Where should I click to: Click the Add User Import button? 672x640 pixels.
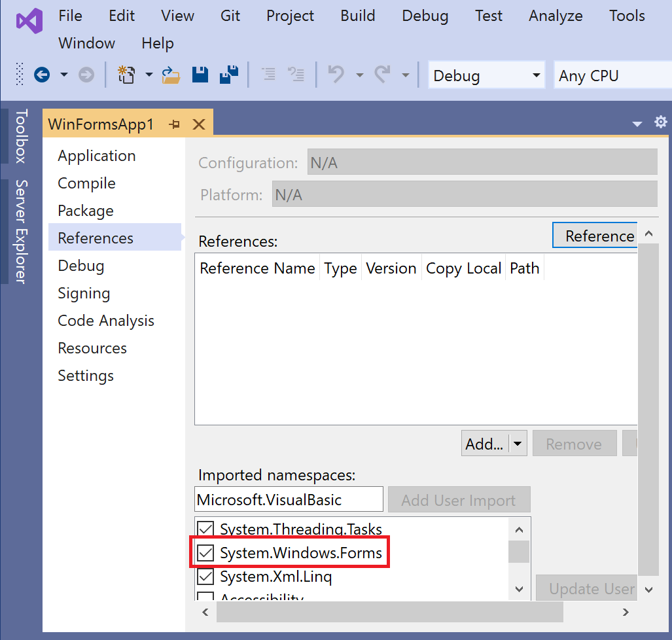[459, 499]
